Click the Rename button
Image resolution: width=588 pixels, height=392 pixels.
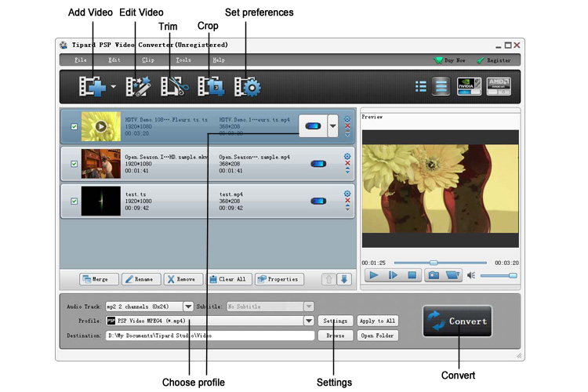click(141, 279)
